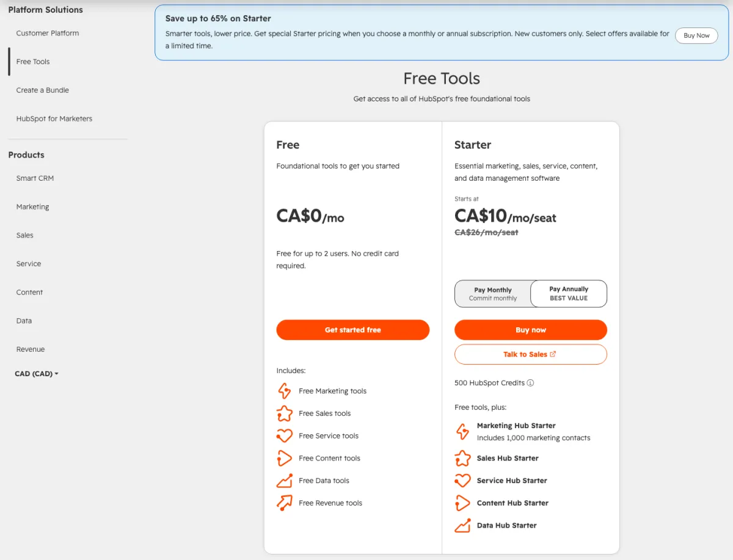Click the Free Sales tools text
The width and height of the screenshot is (733, 560).
click(325, 413)
